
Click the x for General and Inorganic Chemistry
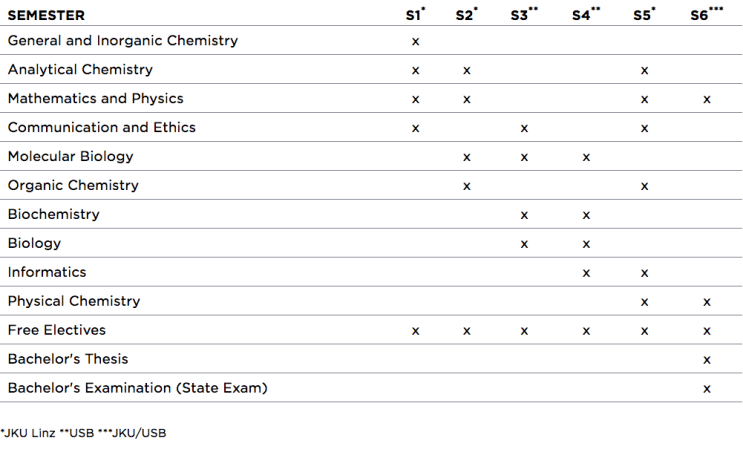coord(415,42)
